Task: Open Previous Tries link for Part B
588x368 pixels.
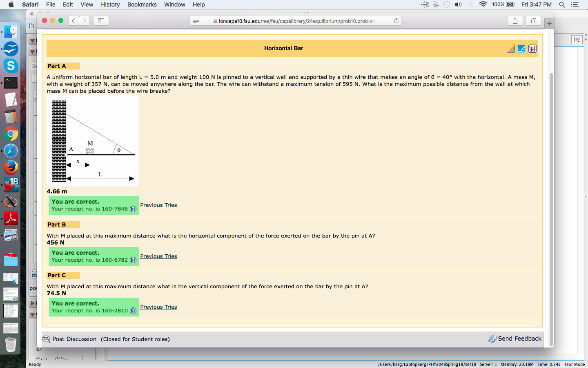Action: pyautogui.click(x=158, y=256)
